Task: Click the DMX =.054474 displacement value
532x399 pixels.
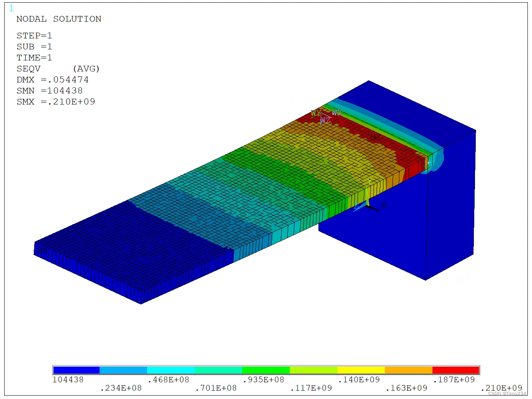Action: (x=52, y=80)
